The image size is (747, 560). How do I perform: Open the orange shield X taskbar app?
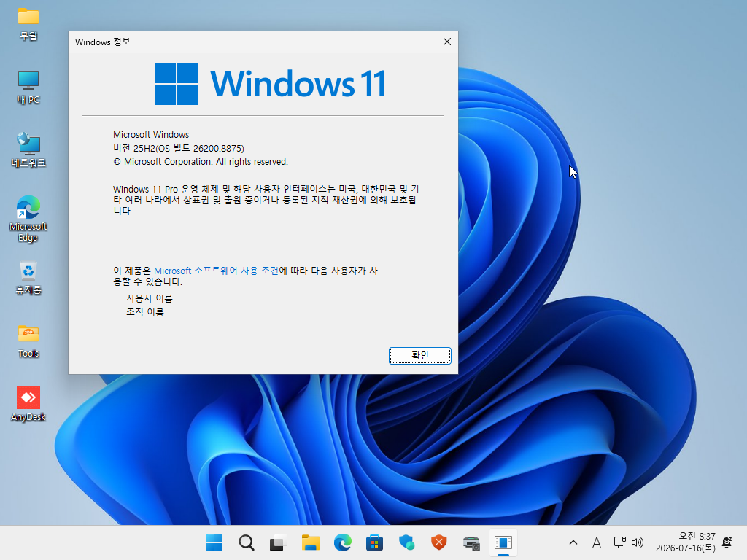pyautogui.click(x=438, y=542)
